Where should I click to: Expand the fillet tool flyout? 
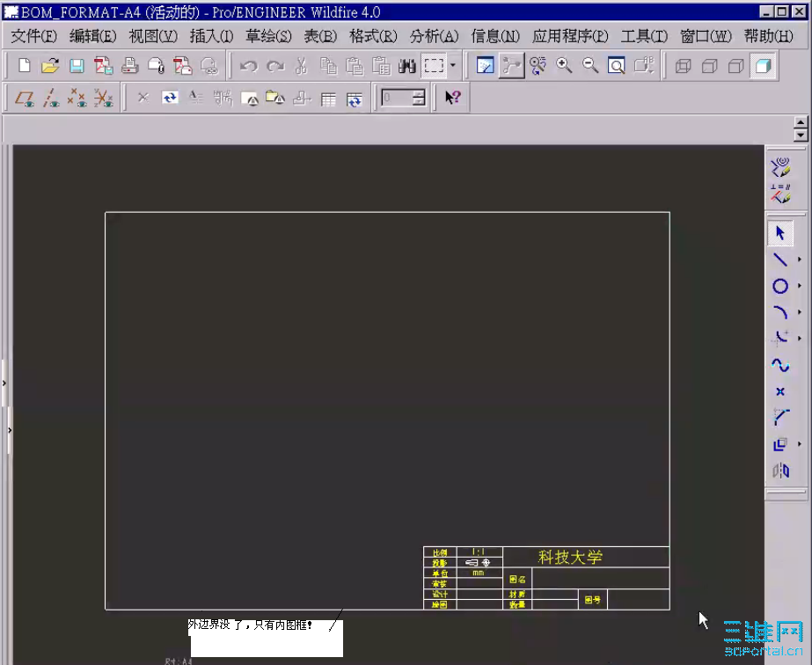(800, 338)
